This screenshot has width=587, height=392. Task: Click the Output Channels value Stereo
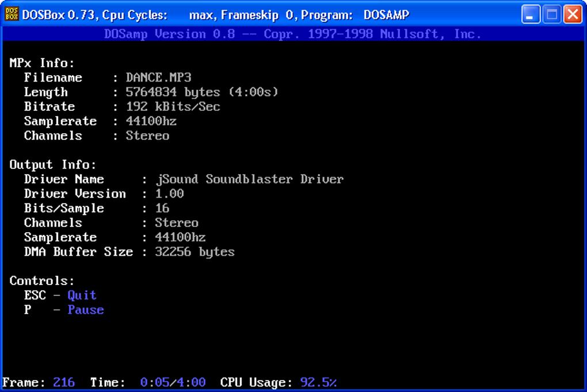(177, 222)
